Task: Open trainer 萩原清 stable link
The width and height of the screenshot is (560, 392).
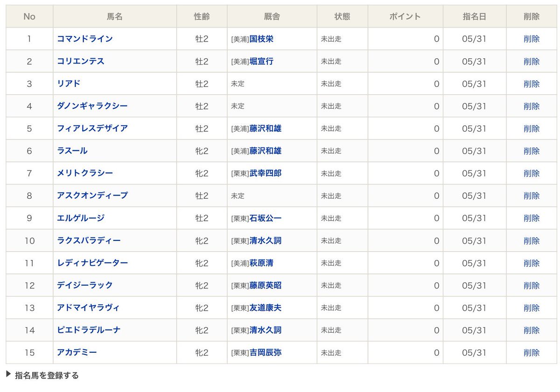Action: (x=261, y=263)
